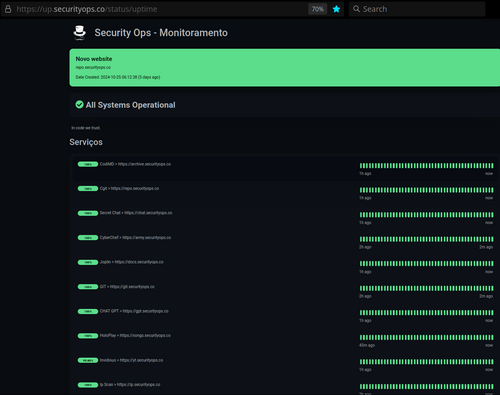Open the Joplin docs.securityops.co link

(132, 262)
